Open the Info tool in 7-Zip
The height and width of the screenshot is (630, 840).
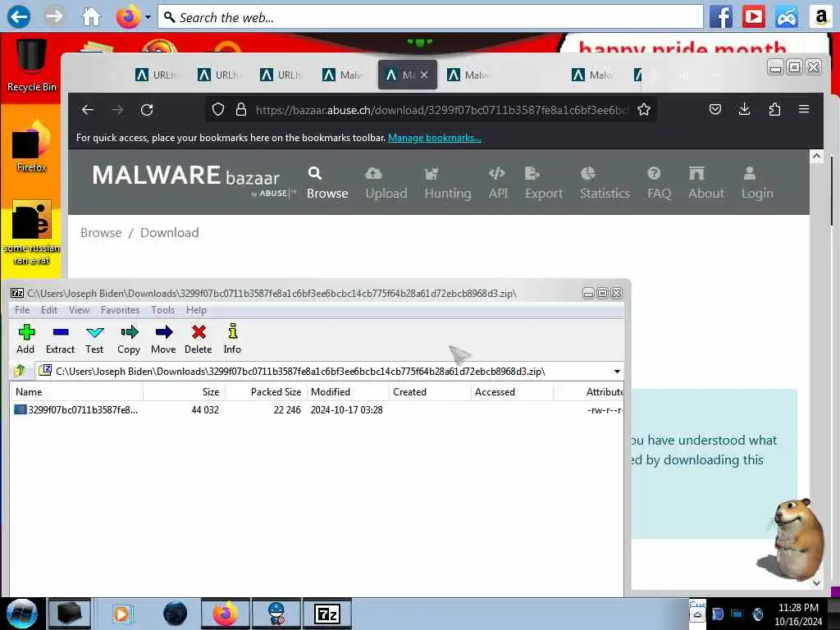(x=232, y=339)
